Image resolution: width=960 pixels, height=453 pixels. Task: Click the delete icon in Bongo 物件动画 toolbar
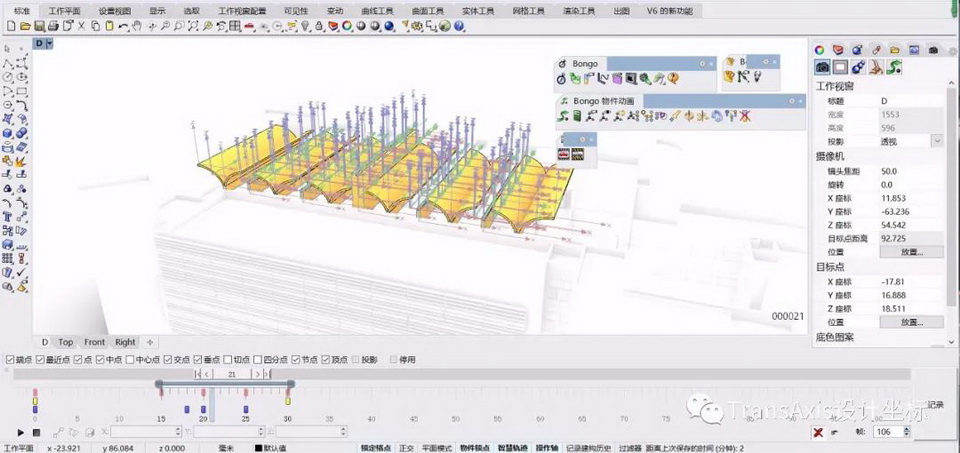coord(745,116)
